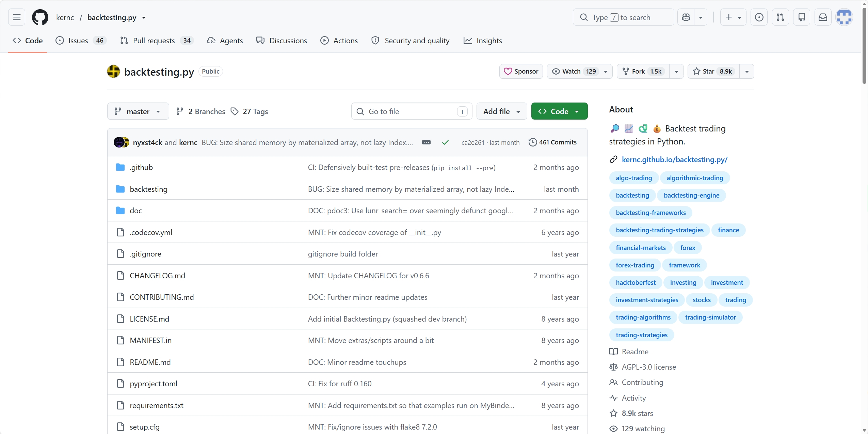Switch to the Code tab
Image resolution: width=868 pixels, height=434 pixels.
[28, 41]
